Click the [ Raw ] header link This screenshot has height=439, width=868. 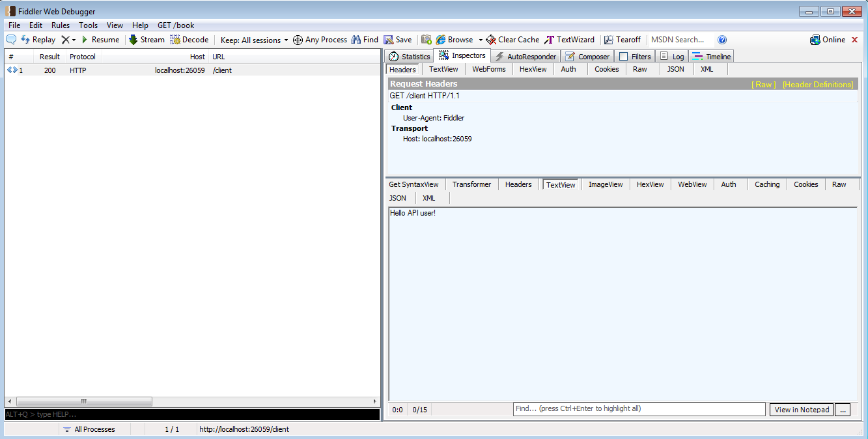[x=764, y=85]
